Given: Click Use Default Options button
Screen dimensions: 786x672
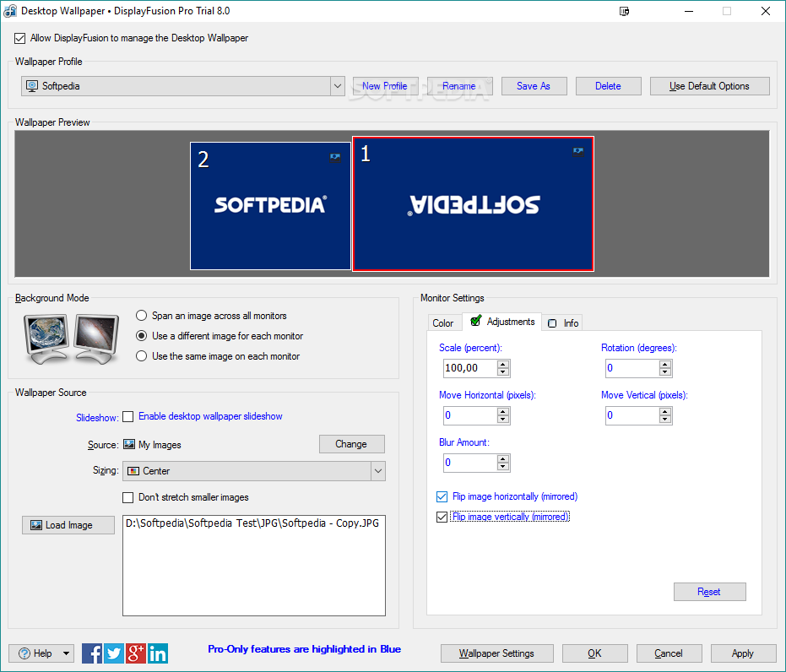Looking at the screenshot, I should coord(709,86).
